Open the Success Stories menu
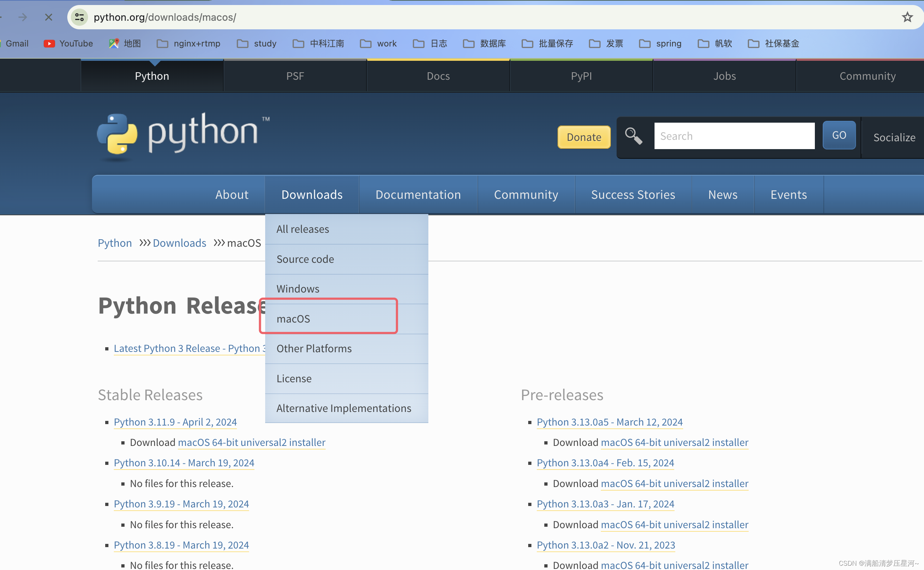Screen dimensions: 924x570 click(633, 195)
